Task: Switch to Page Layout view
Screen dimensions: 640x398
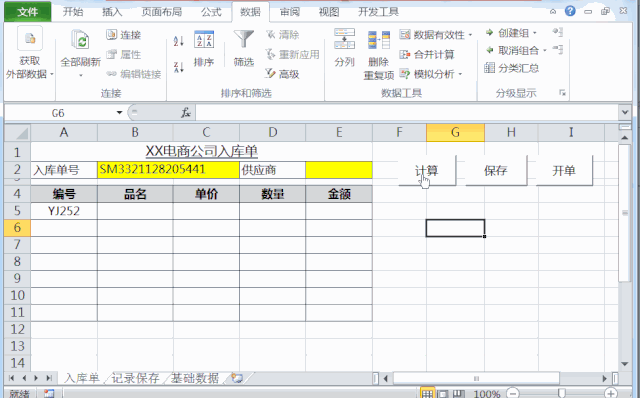Action: (x=442, y=394)
